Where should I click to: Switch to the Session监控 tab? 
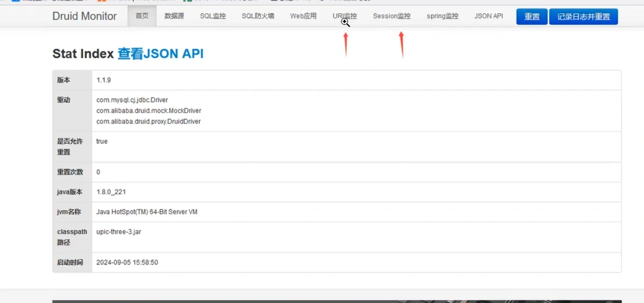coord(391,16)
